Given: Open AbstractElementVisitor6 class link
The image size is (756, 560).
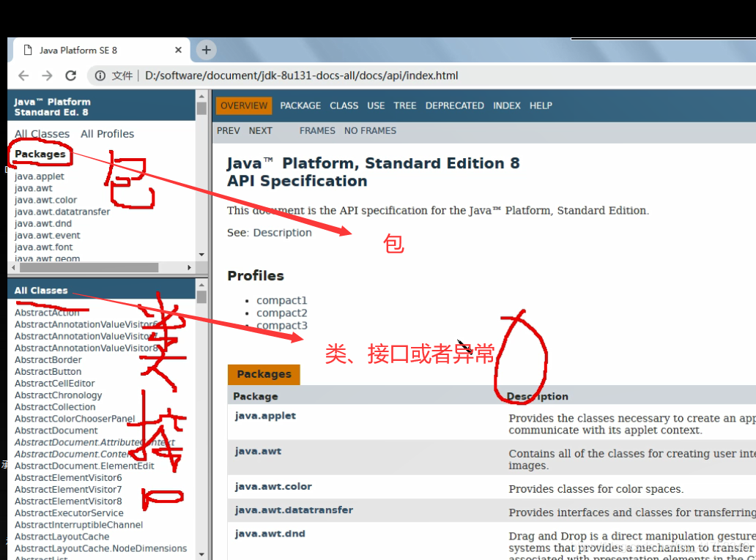Looking at the screenshot, I should coord(68,478).
